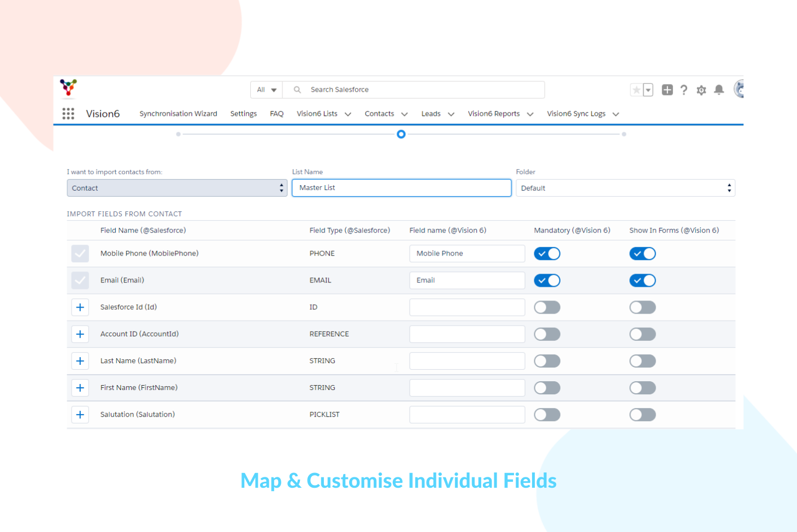Enable Mandatory toggle for Last Name

click(x=547, y=360)
